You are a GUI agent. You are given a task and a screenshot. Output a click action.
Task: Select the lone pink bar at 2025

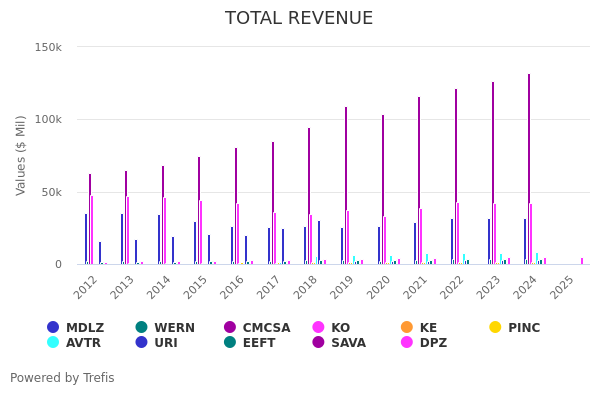pos(582,261)
